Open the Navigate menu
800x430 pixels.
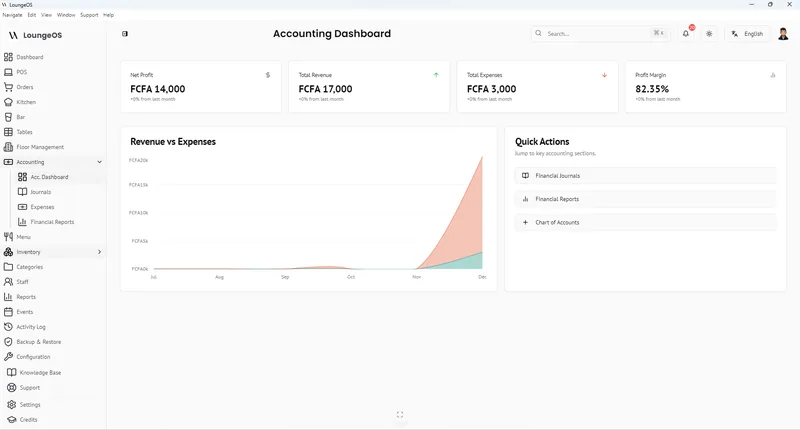click(x=12, y=15)
